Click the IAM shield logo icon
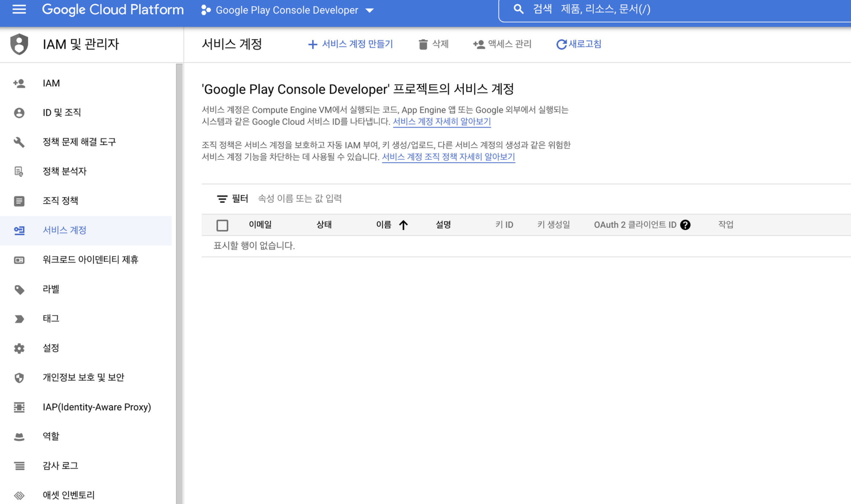This screenshot has height=504, width=851. 19,44
